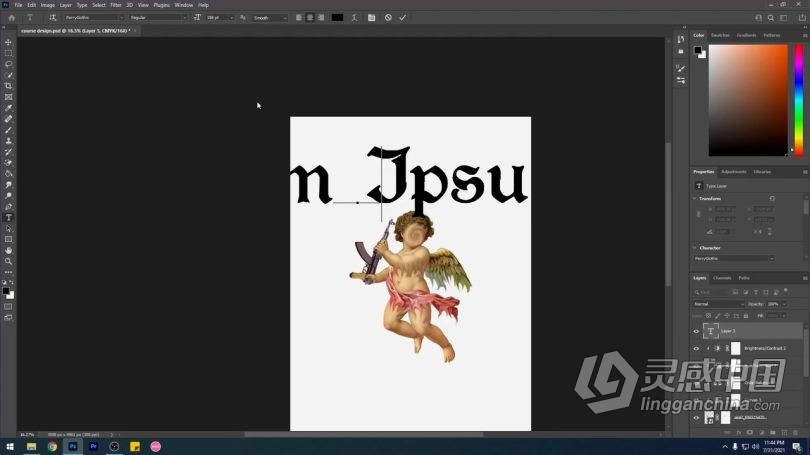Select the Clone Stamp tool
The width and height of the screenshot is (810, 455).
(8, 140)
